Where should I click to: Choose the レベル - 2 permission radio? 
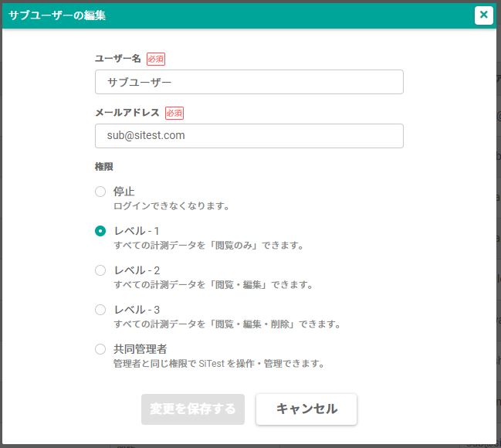[x=100, y=270]
